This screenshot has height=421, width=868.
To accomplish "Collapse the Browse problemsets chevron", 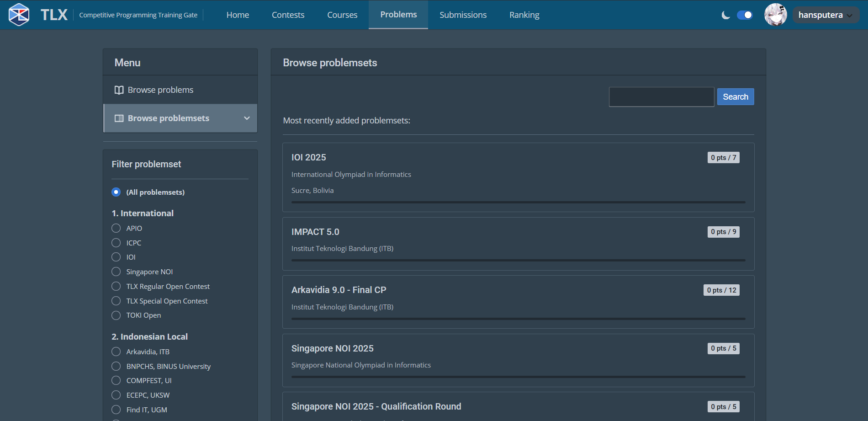I will [x=247, y=118].
